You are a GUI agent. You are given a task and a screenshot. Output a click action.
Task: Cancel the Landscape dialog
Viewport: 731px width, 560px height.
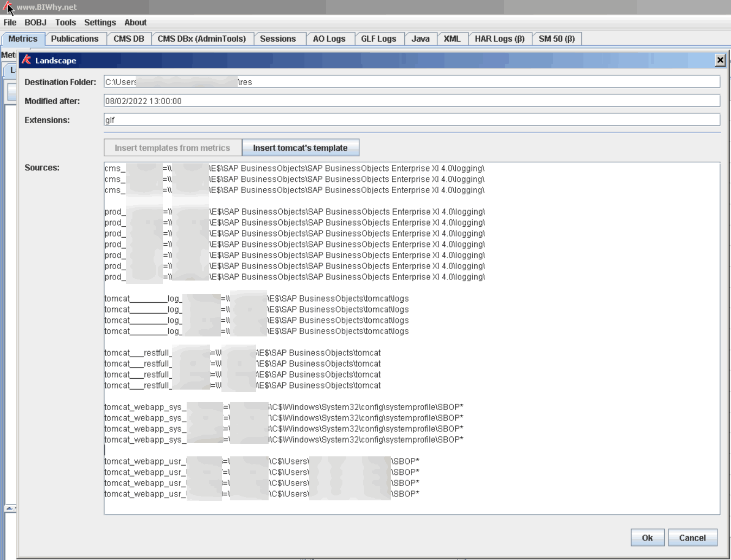click(x=692, y=538)
